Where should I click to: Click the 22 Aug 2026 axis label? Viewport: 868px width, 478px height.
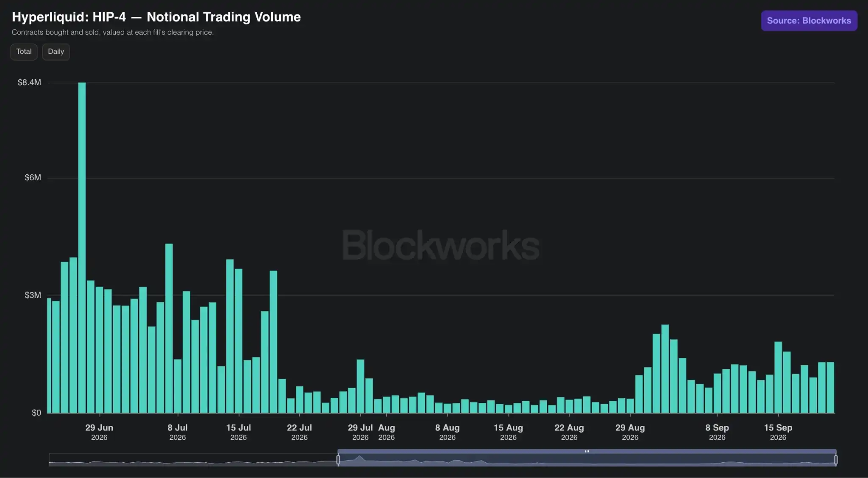pyautogui.click(x=569, y=432)
